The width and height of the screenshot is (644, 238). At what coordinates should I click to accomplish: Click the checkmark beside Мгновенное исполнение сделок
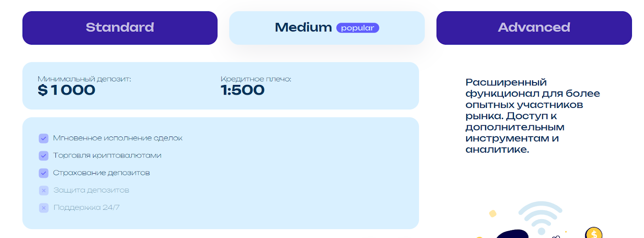pyautogui.click(x=44, y=139)
